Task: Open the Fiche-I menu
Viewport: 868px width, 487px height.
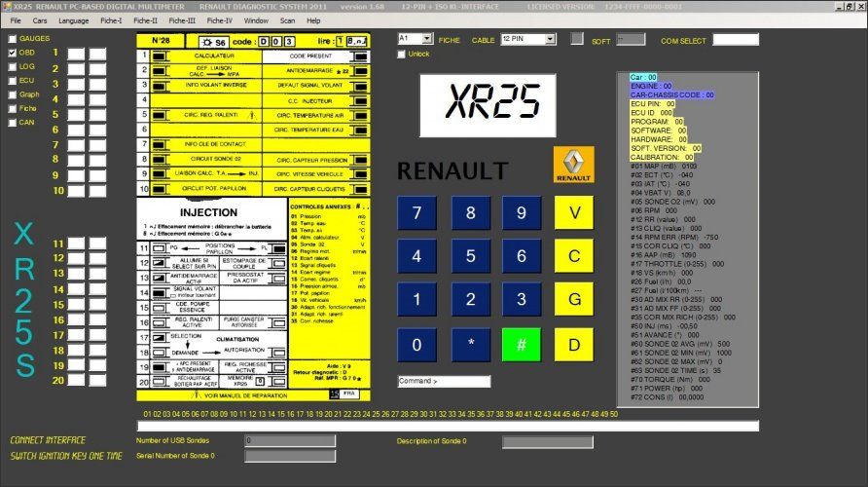Action: (x=111, y=20)
